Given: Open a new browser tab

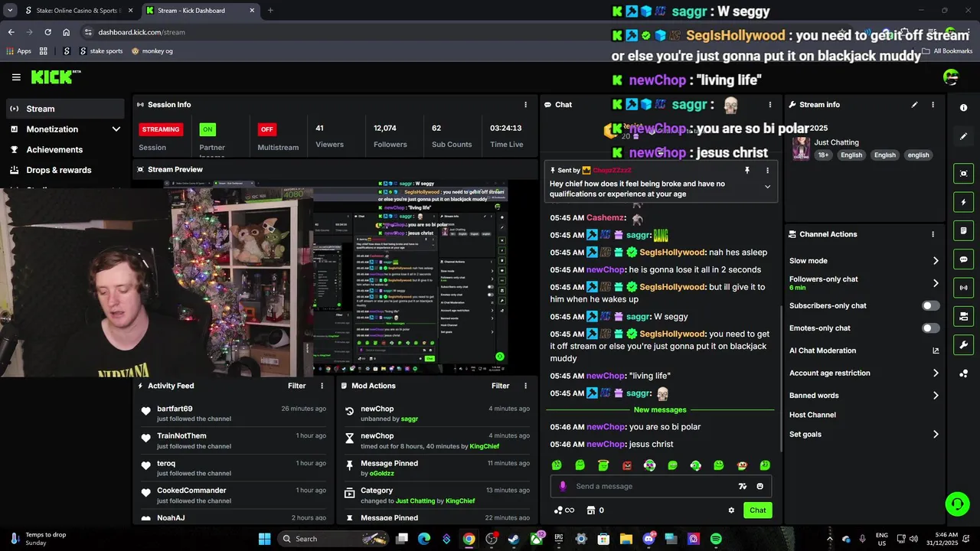Looking at the screenshot, I should point(270,11).
